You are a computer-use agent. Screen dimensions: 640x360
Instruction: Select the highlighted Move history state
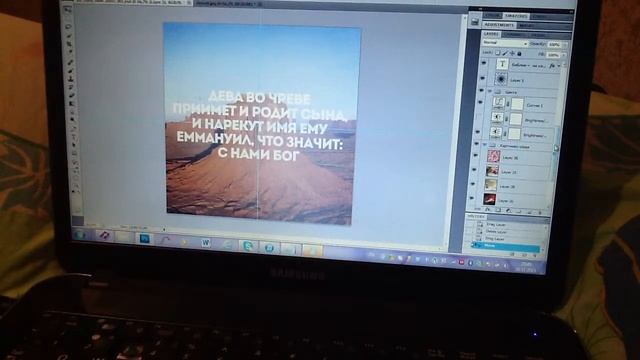click(x=506, y=247)
